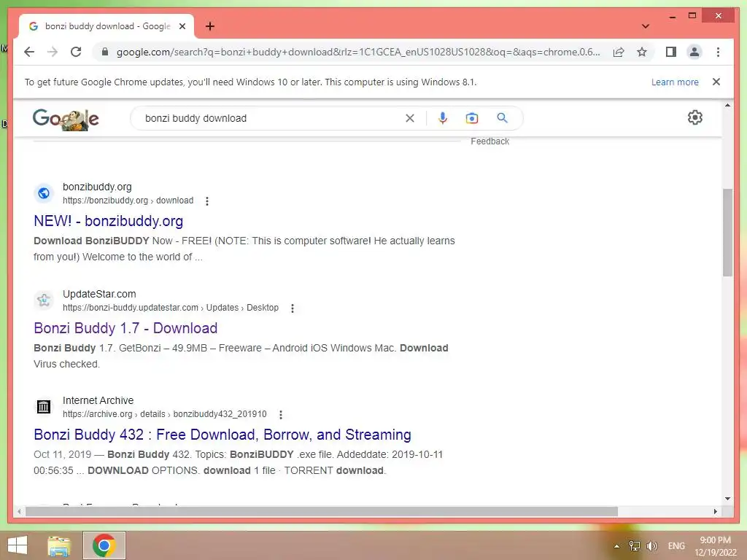Screen dimensions: 747x560
Task: Reload the page with the refresh icon
Action: (76, 52)
